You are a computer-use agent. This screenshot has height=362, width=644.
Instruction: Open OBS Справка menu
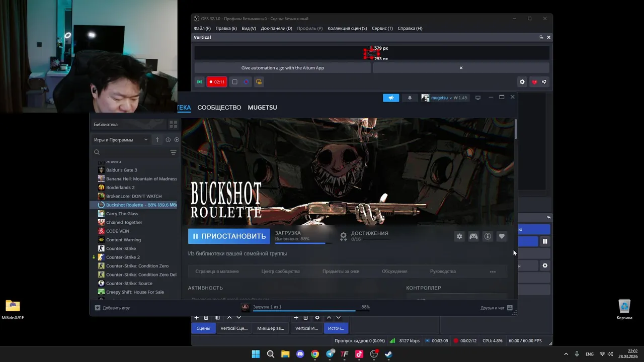coord(410,28)
